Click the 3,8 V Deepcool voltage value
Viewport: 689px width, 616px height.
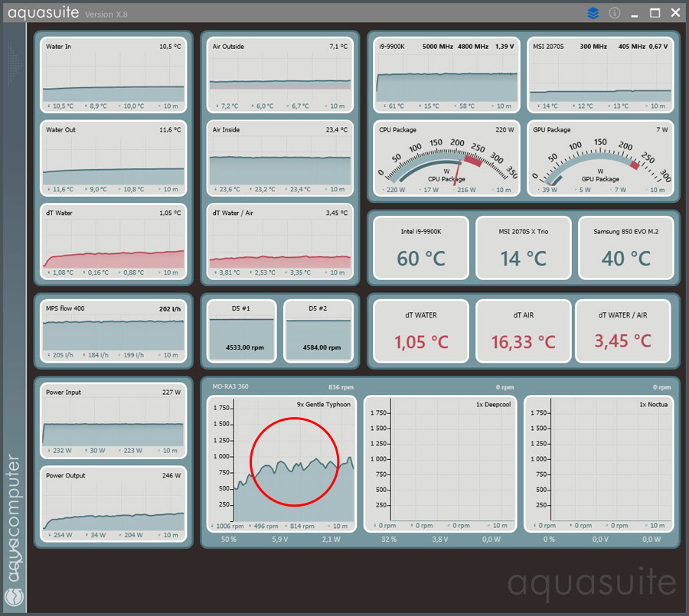440,539
